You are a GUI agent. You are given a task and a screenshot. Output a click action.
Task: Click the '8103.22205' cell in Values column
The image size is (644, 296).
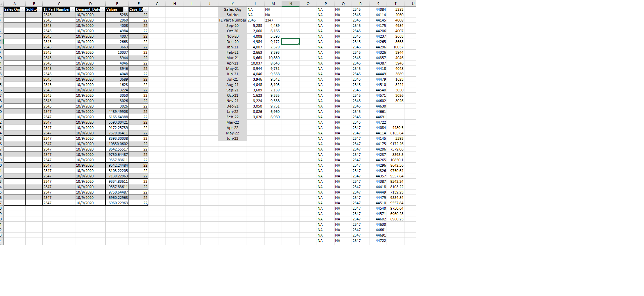(117, 171)
